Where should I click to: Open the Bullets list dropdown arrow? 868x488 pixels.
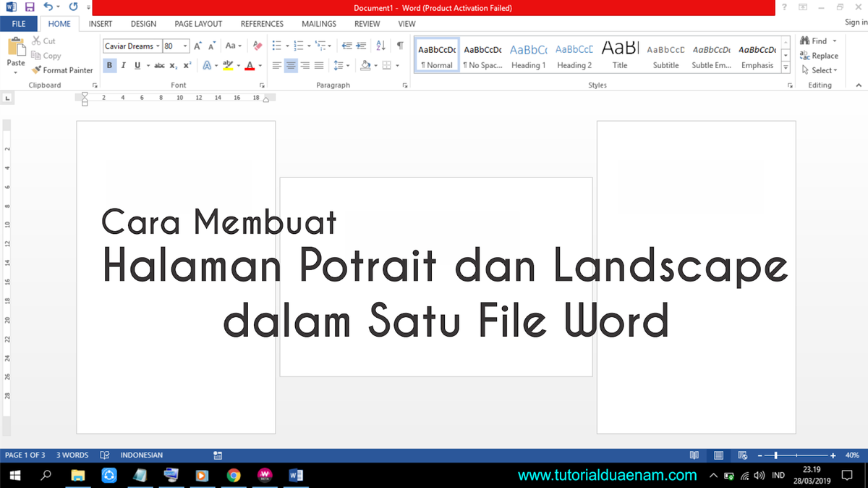coord(287,46)
